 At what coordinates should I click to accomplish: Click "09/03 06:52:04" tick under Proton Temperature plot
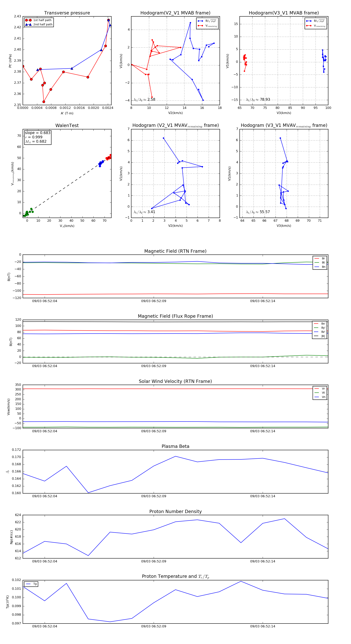coord(45,626)
